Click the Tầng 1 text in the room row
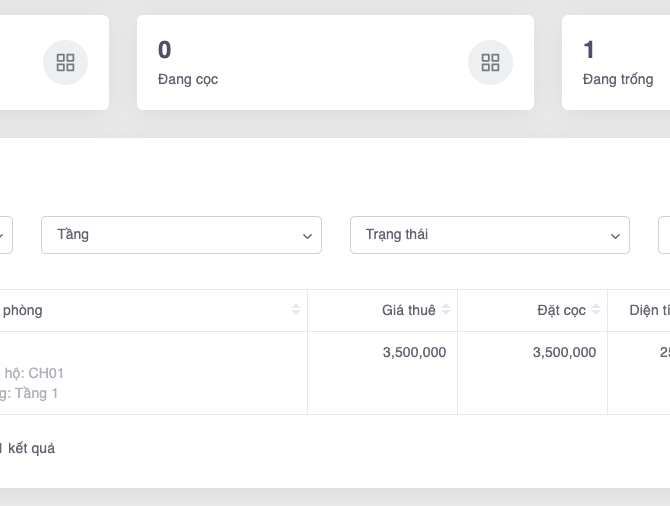Viewport: 670px width, 506px height. click(36, 393)
